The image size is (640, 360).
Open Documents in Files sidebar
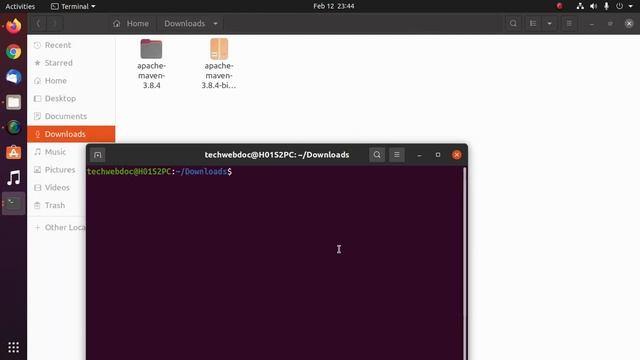tap(71, 116)
